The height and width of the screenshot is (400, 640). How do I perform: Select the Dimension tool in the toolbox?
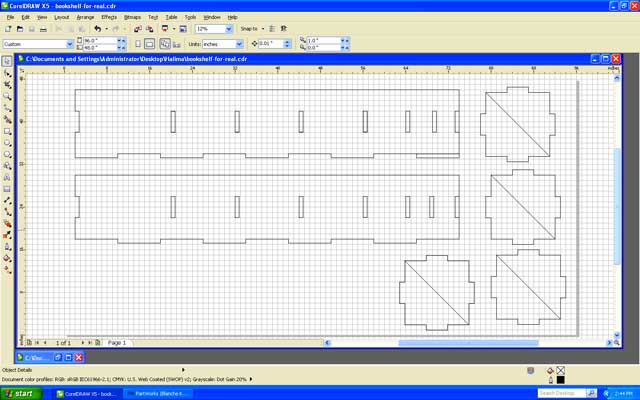pyautogui.click(x=7, y=200)
